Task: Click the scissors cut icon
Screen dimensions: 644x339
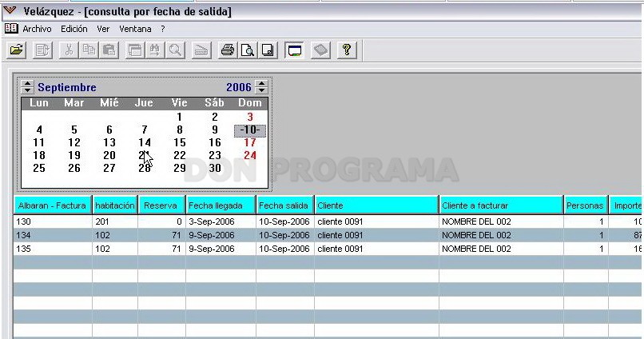Action: 69,50
